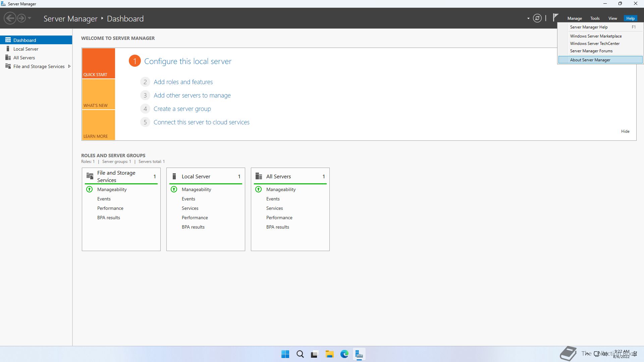Hide the welcome tile
The width and height of the screenshot is (644, 362).
click(x=625, y=131)
